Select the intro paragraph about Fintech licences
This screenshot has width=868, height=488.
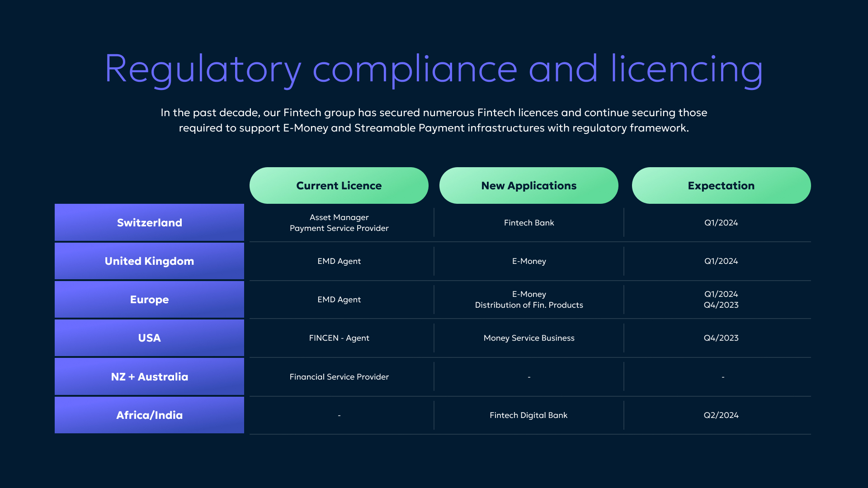(x=434, y=120)
